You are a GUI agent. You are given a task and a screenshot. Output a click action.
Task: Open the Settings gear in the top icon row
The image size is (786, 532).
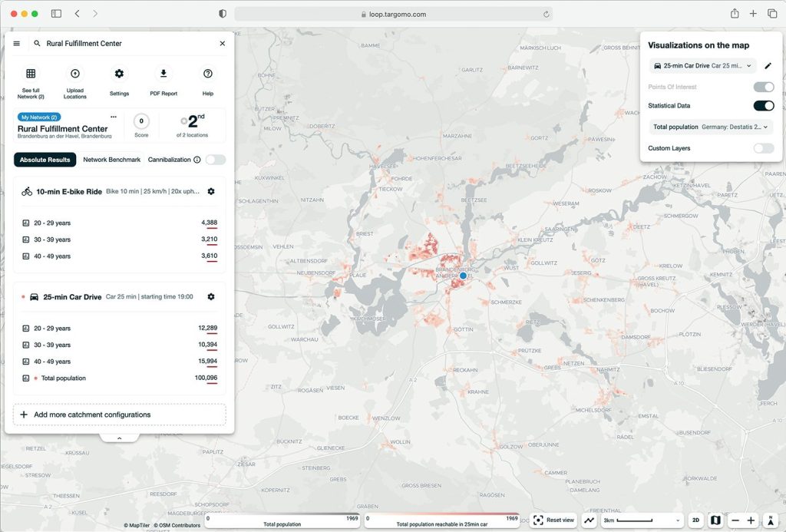point(119,74)
